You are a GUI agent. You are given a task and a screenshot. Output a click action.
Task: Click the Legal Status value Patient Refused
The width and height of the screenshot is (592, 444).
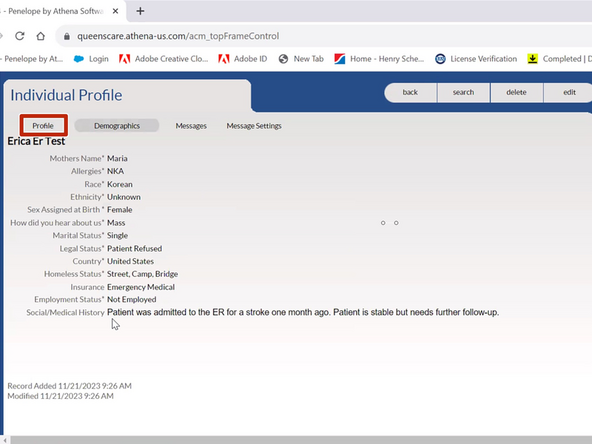(x=134, y=248)
